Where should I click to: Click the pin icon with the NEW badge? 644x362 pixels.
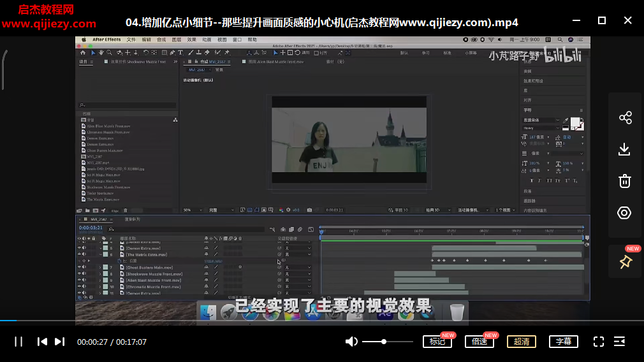[626, 262]
